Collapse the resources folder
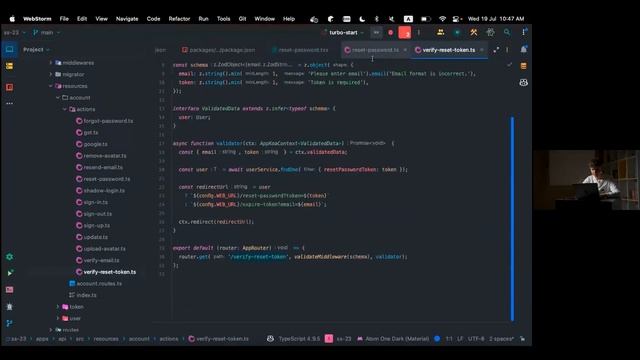 [x=51, y=86]
